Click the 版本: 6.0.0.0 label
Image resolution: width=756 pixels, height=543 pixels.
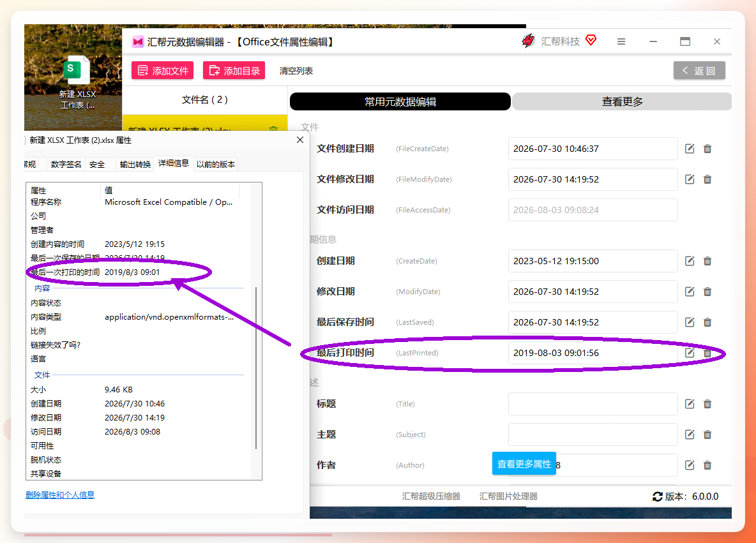tap(692, 496)
